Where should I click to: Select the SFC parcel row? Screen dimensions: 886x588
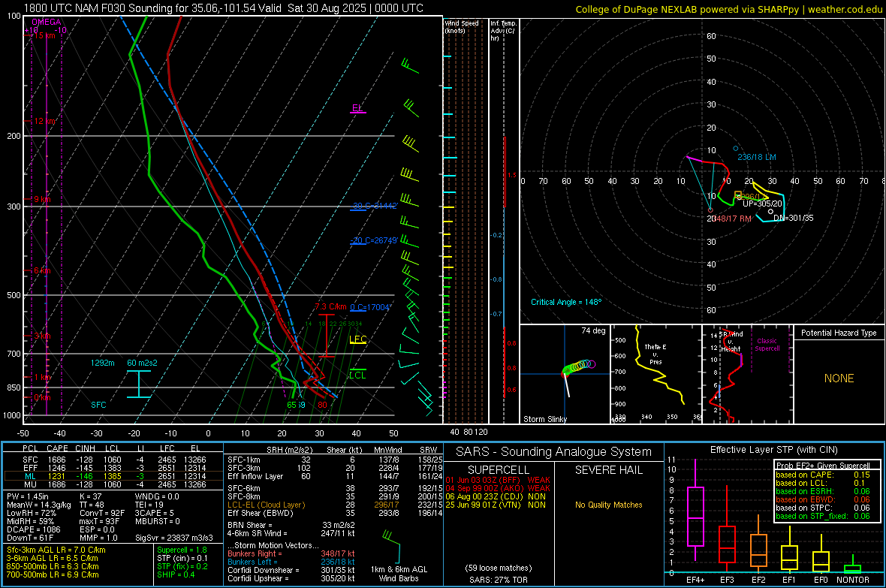click(x=113, y=460)
